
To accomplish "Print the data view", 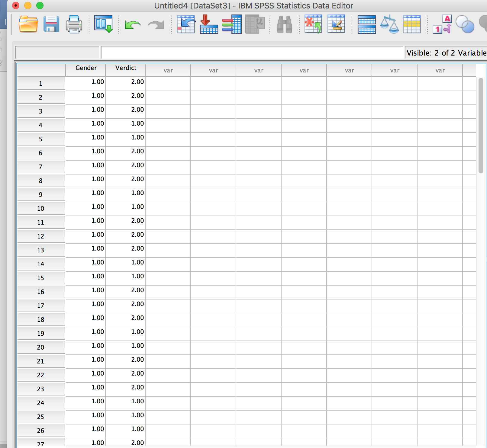I will [x=74, y=25].
